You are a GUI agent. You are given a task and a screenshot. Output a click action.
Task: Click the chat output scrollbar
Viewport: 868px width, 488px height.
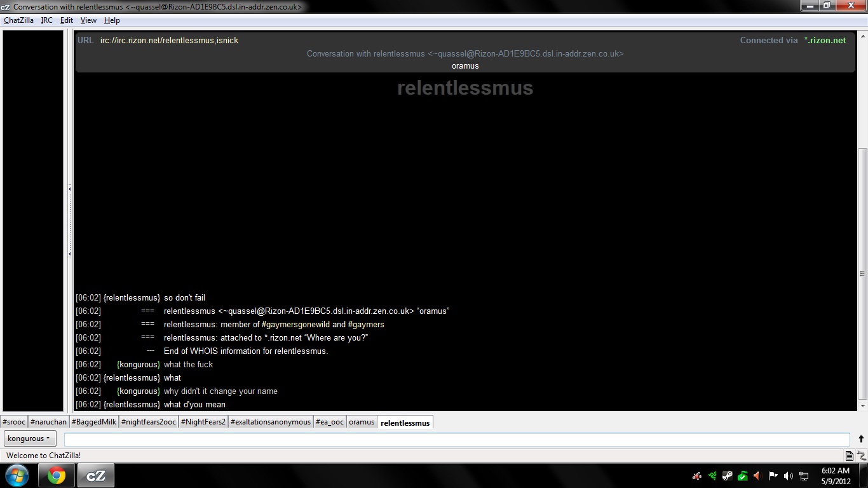(x=862, y=220)
